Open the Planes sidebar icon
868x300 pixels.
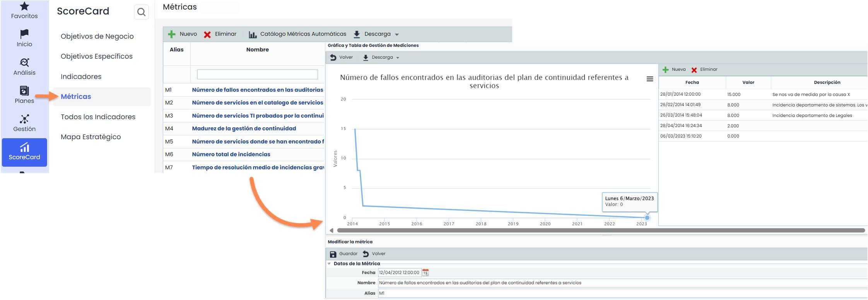pyautogui.click(x=24, y=91)
